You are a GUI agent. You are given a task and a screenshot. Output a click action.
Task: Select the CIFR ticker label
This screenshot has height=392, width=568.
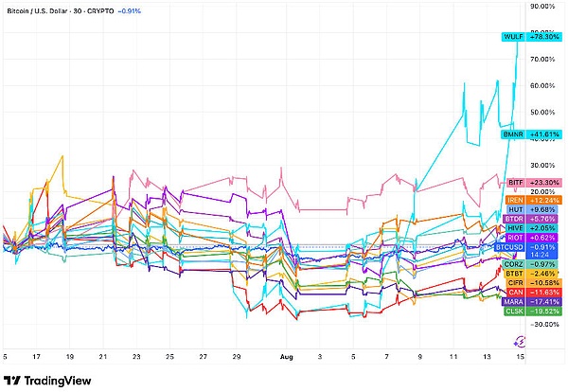pos(515,283)
